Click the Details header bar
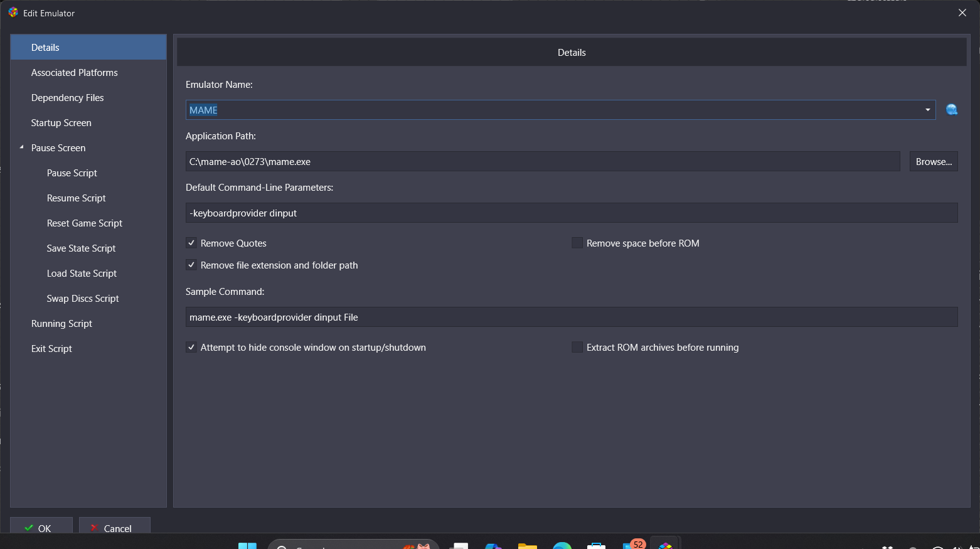The image size is (980, 549). click(572, 52)
